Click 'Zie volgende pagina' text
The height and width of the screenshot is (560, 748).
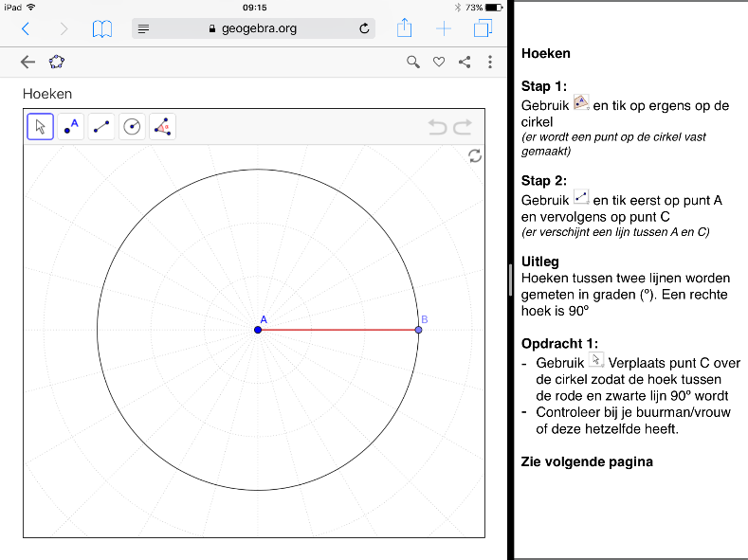[587, 461]
